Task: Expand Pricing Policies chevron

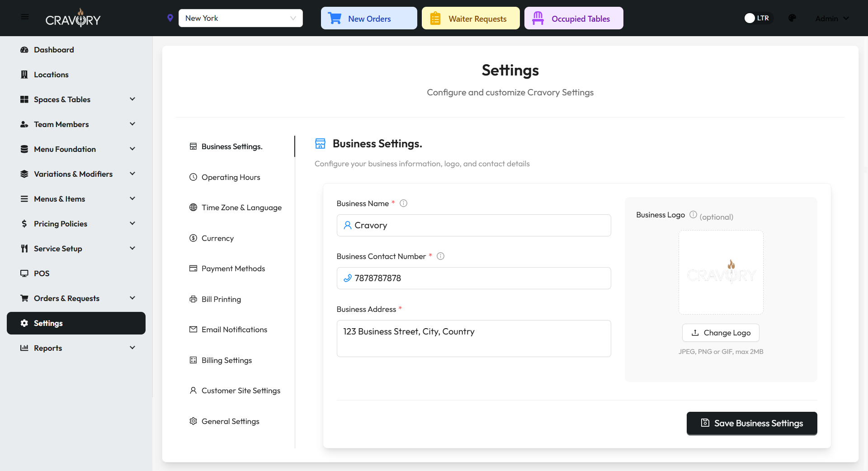Action: click(x=132, y=223)
